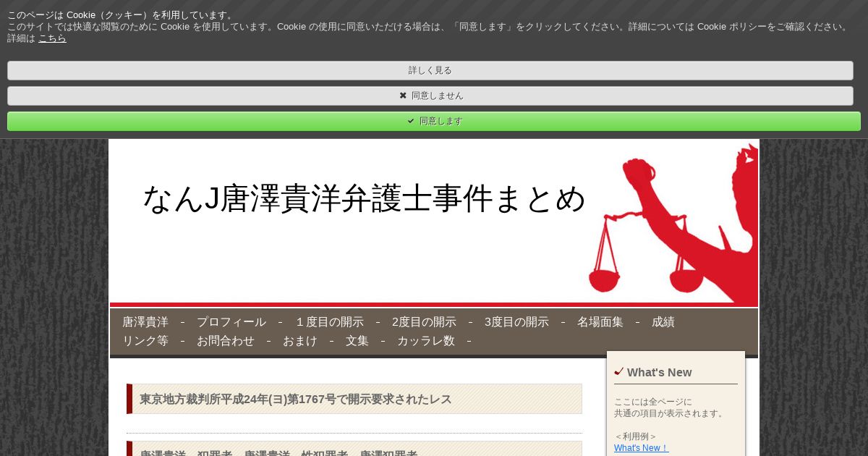Click the What's New sidebar heading
This screenshot has width=868, height=456.
[659, 373]
